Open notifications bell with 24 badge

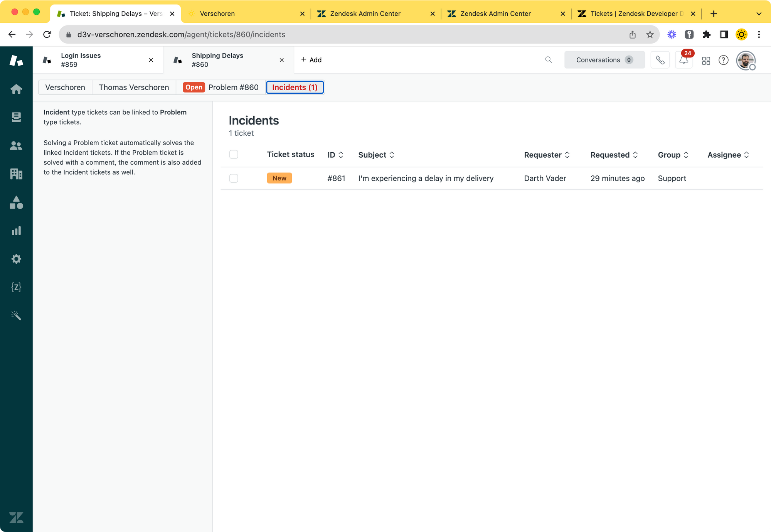684,60
